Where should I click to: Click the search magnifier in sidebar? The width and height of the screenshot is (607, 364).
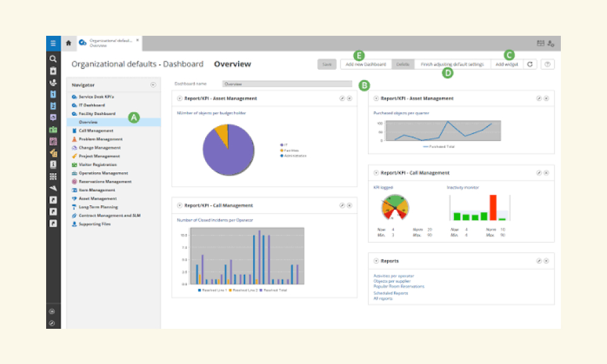click(53, 59)
